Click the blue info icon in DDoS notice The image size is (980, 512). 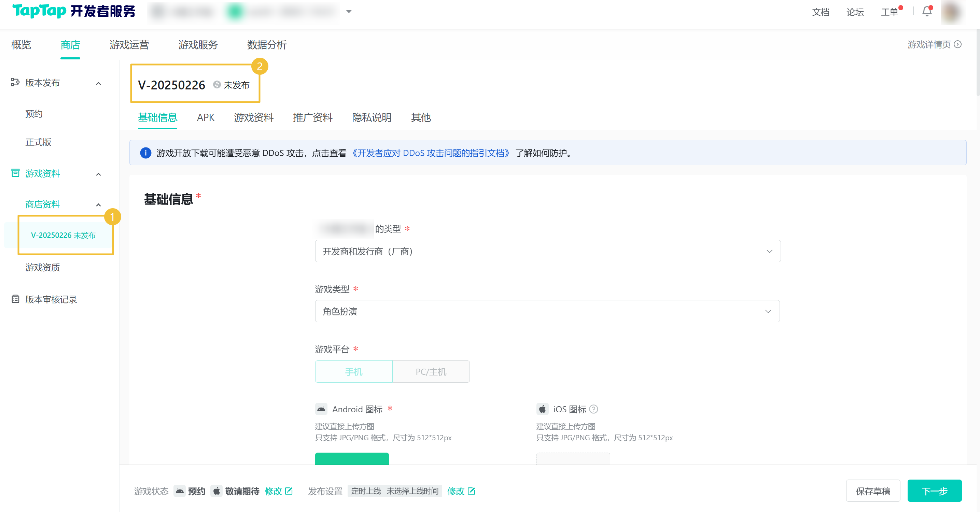145,153
